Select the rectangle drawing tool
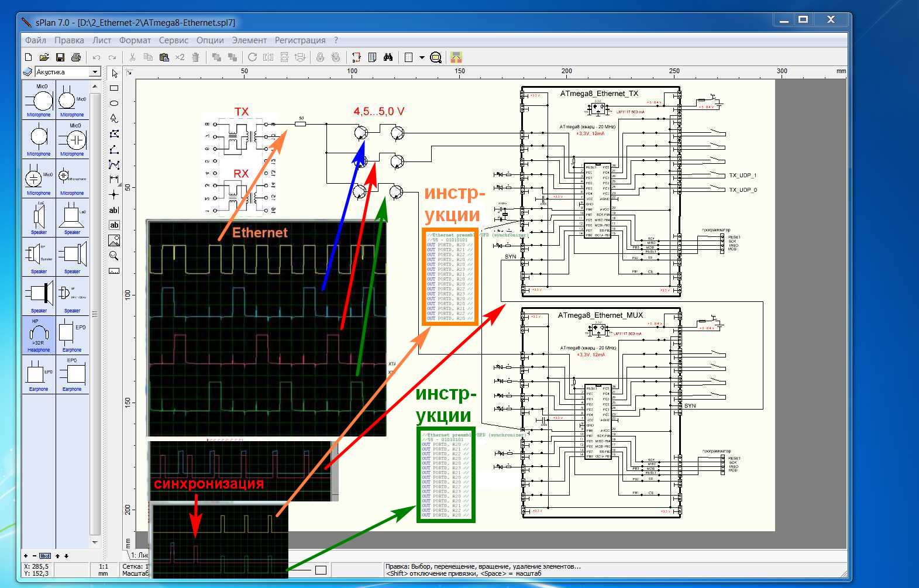 114,88
